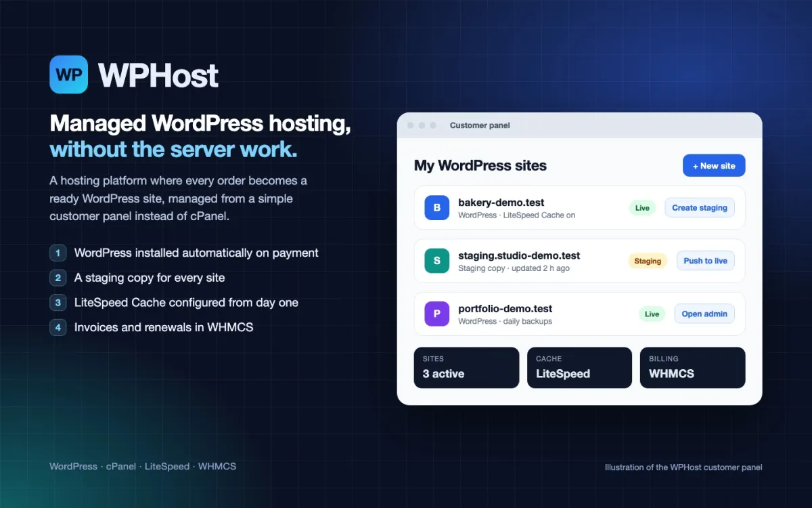Viewport: 812px width, 508px height.
Task: Click the second window control dot
Action: click(x=422, y=125)
